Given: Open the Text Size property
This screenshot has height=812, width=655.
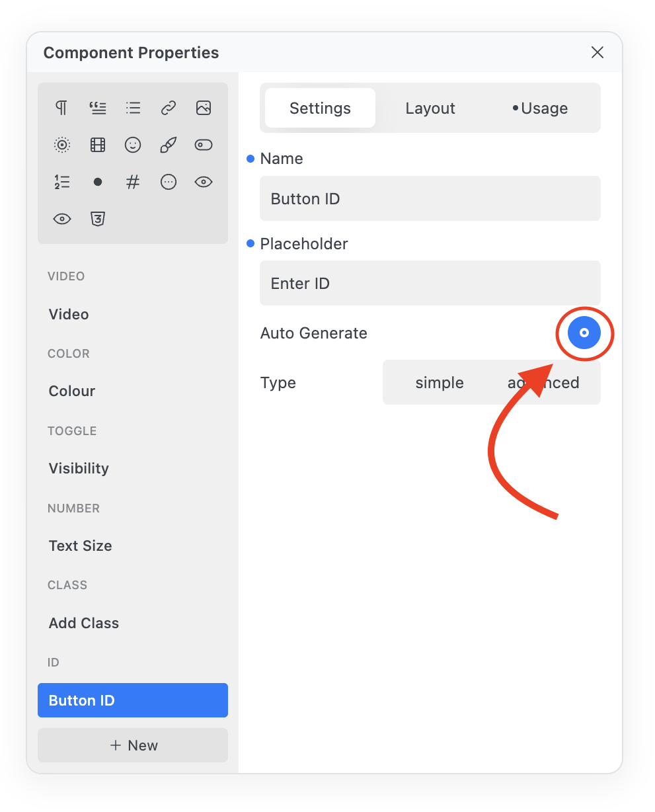Looking at the screenshot, I should point(80,546).
